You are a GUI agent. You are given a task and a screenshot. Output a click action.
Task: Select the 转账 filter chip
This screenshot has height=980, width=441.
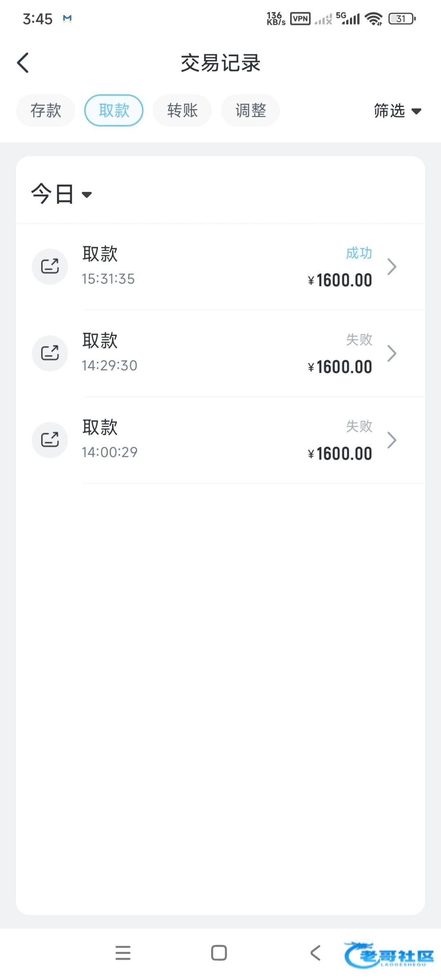[x=182, y=110]
